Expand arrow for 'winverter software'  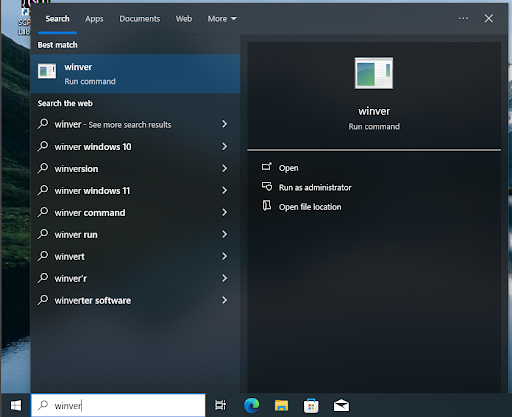pyautogui.click(x=225, y=300)
